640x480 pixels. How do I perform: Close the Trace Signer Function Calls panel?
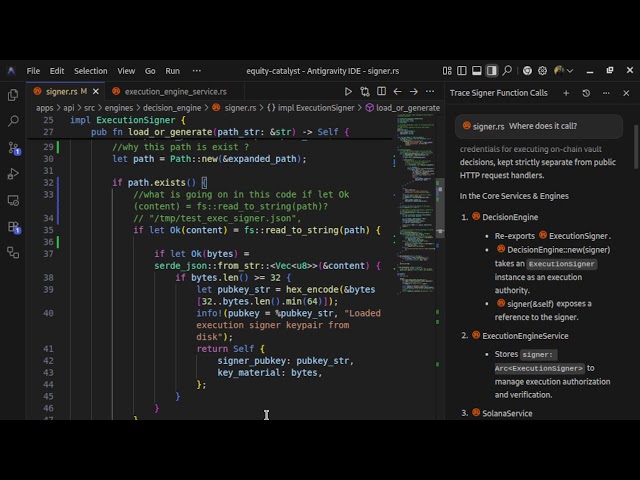point(626,93)
